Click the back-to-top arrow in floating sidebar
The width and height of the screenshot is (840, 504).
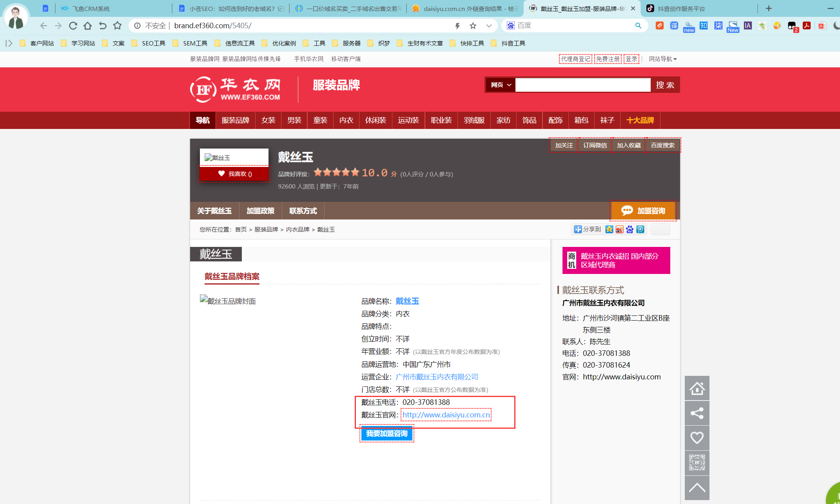(697, 487)
